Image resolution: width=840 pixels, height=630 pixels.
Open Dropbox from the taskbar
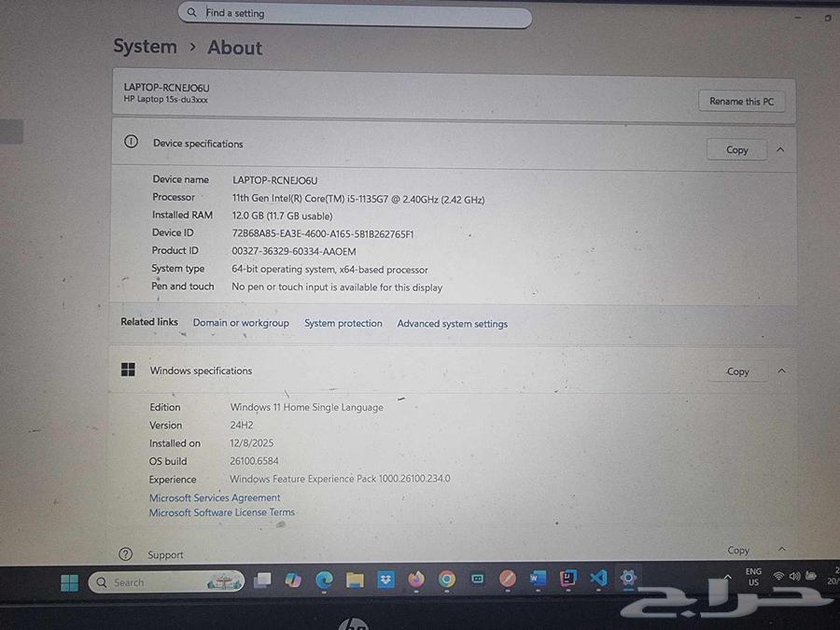[385, 580]
